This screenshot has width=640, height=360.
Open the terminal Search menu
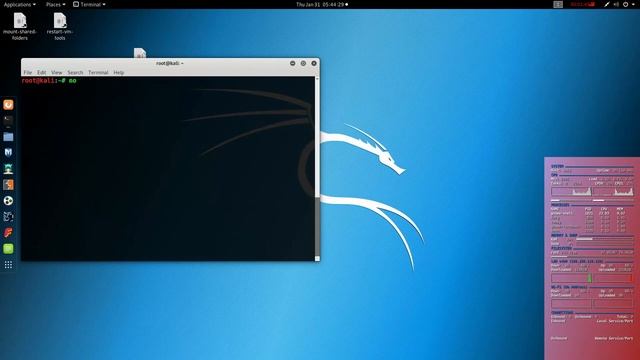tap(75, 72)
